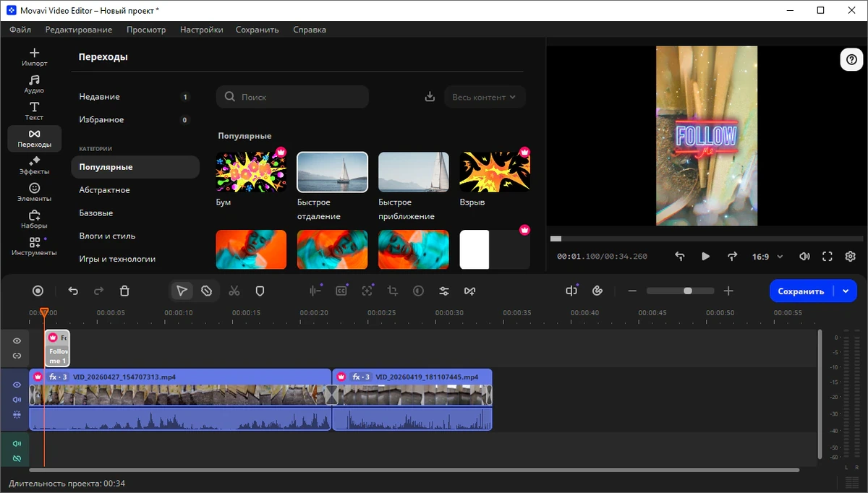This screenshot has height=493, width=868.
Task: Open the CC subtitles tool
Action: coord(341,291)
